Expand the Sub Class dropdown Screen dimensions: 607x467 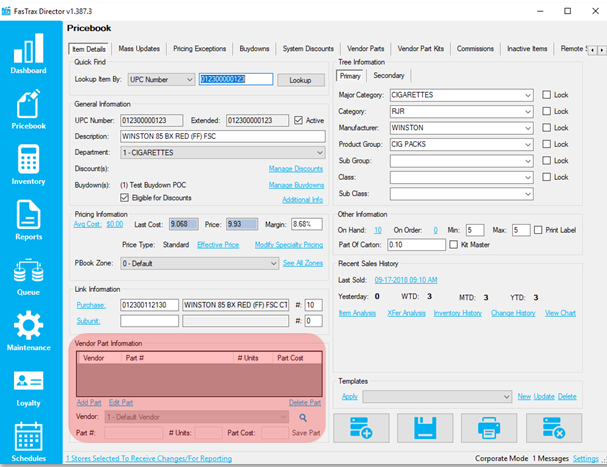[528, 194]
